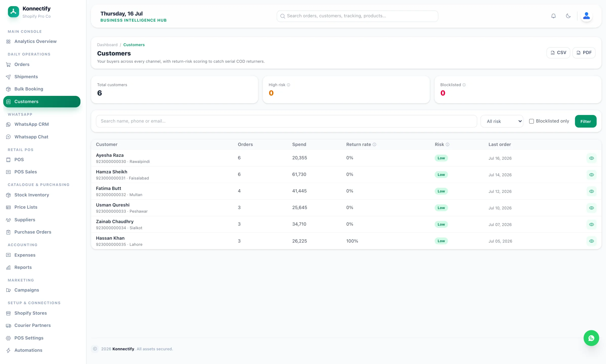This screenshot has height=364, width=606.
Task: Click the Reports bar chart icon
Action: coord(8,267)
